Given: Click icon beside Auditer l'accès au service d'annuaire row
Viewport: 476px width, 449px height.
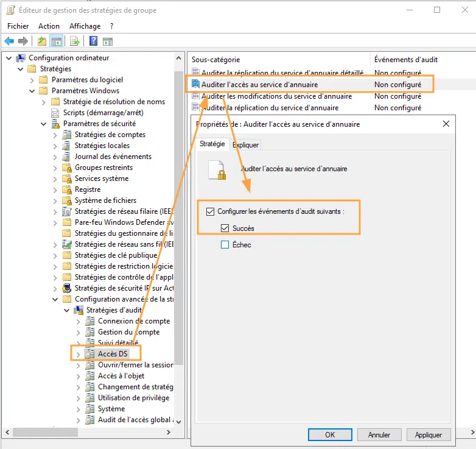Looking at the screenshot, I should click(x=195, y=84).
